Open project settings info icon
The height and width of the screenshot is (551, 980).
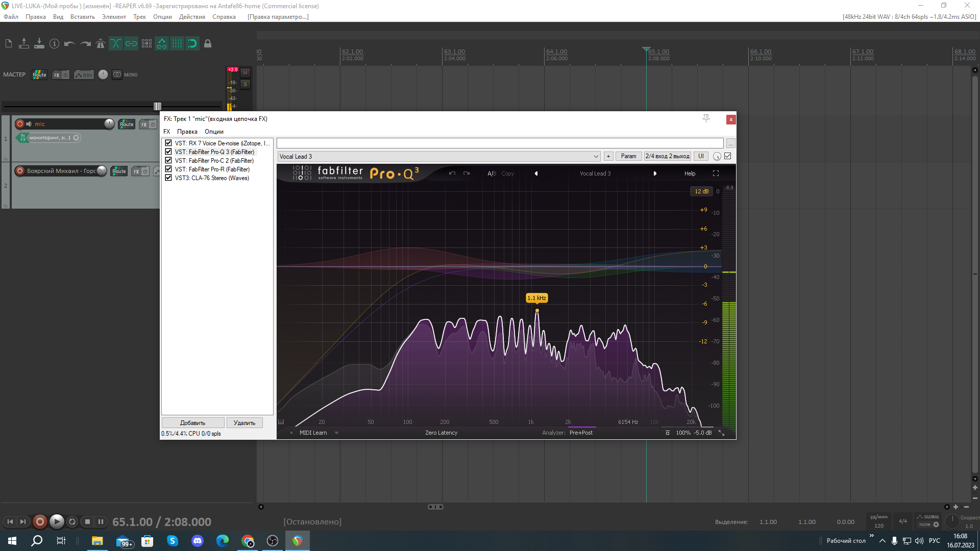pos(55,44)
